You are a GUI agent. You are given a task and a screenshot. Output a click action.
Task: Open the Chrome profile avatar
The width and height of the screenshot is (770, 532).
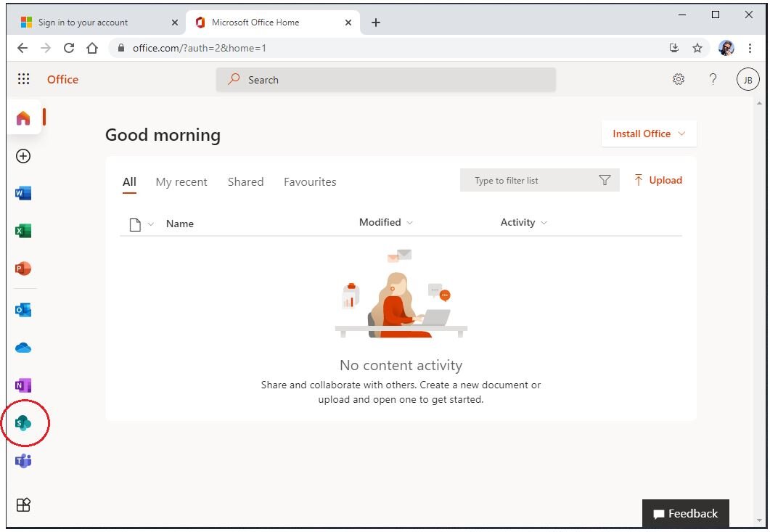tap(726, 48)
